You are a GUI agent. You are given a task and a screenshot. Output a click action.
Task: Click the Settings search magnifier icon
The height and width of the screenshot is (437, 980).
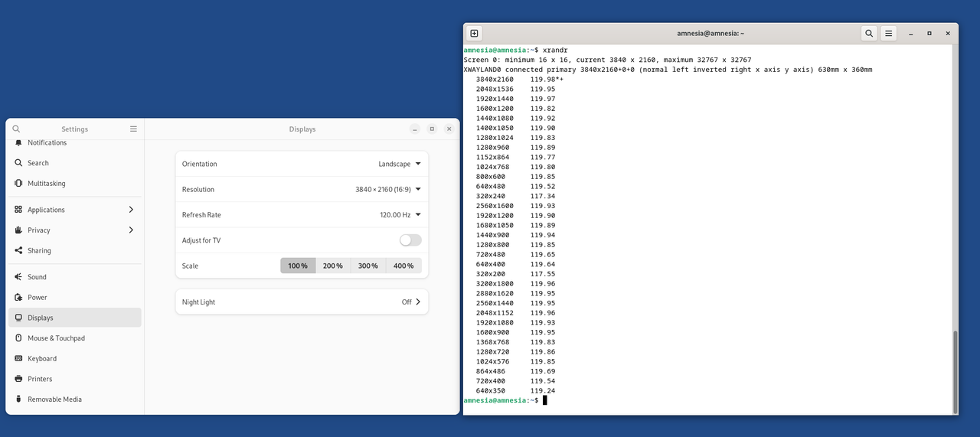point(16,129)
